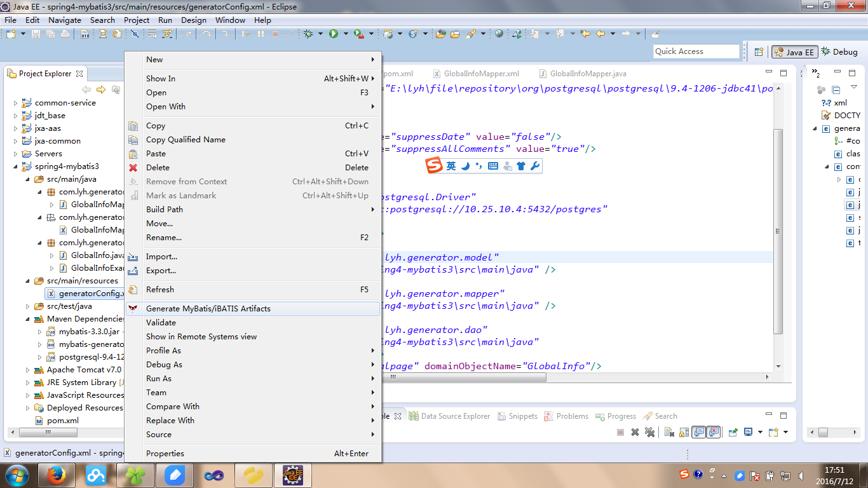Open the Problems tab

566,416
